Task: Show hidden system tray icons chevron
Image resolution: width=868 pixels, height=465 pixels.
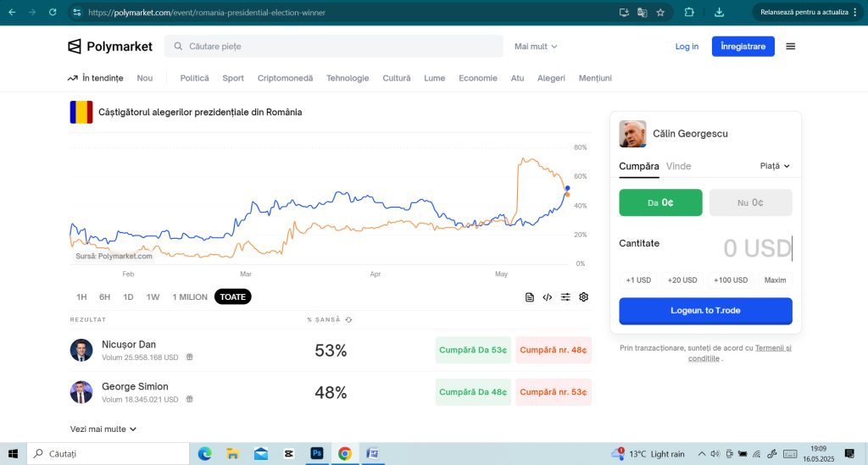Action: 701,454
